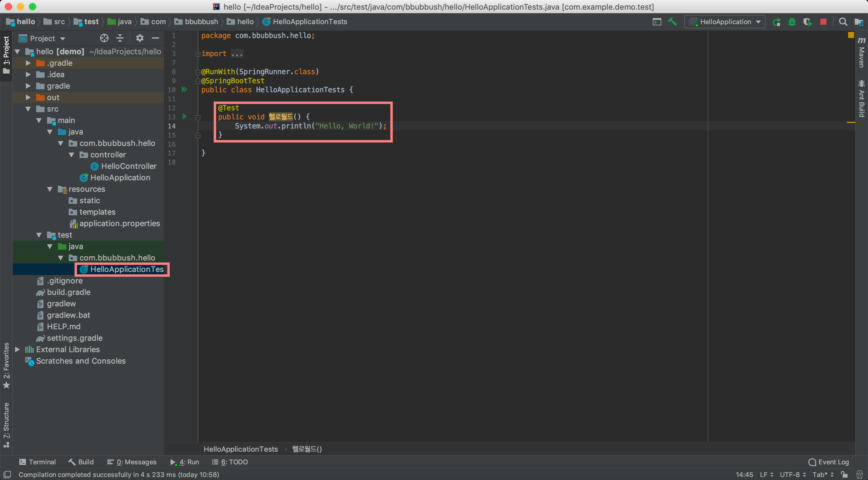Collapse the resources folder

point(50,189)
